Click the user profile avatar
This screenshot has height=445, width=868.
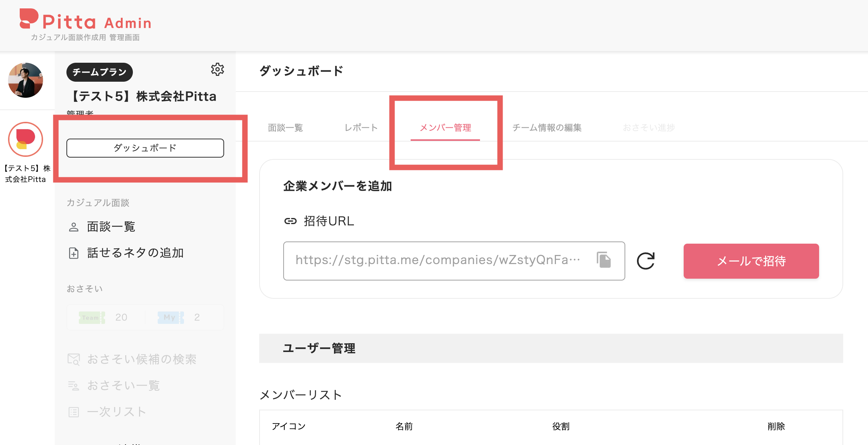pyautogui.click(x=26, y=80)
